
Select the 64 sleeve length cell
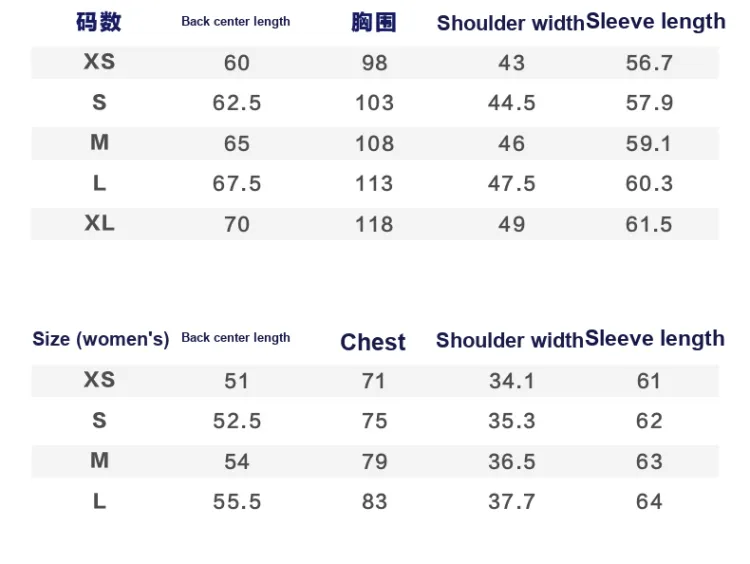649,502
